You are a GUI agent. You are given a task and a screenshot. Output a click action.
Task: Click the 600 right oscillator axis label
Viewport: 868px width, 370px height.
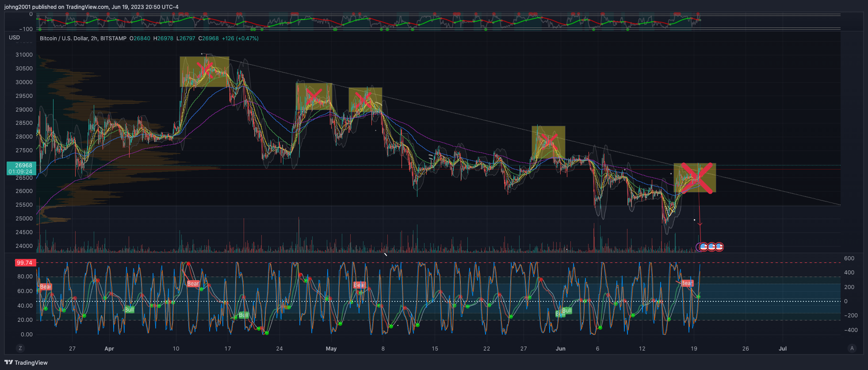pyautogui.click(x=849, y=258)
